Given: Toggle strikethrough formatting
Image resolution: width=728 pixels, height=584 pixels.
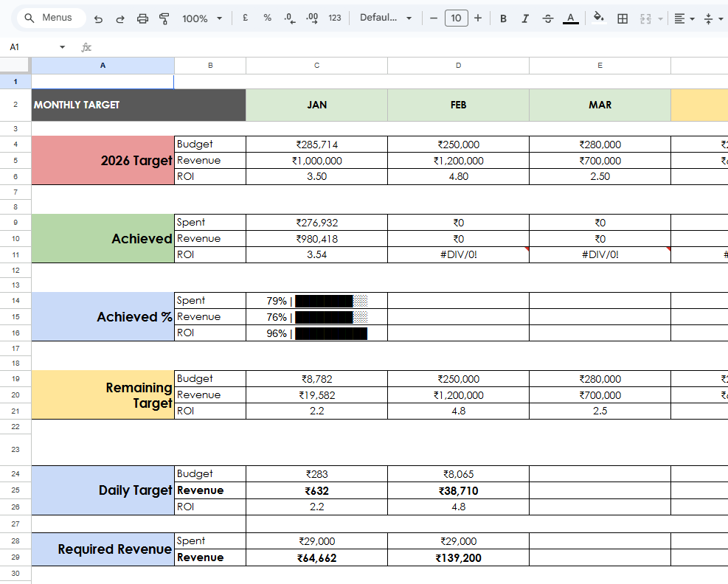Looking at the screenshot, I should click(547, 18).
